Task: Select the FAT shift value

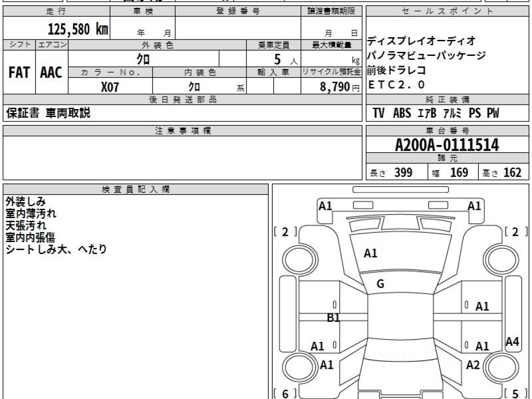Action: point(19,73)
